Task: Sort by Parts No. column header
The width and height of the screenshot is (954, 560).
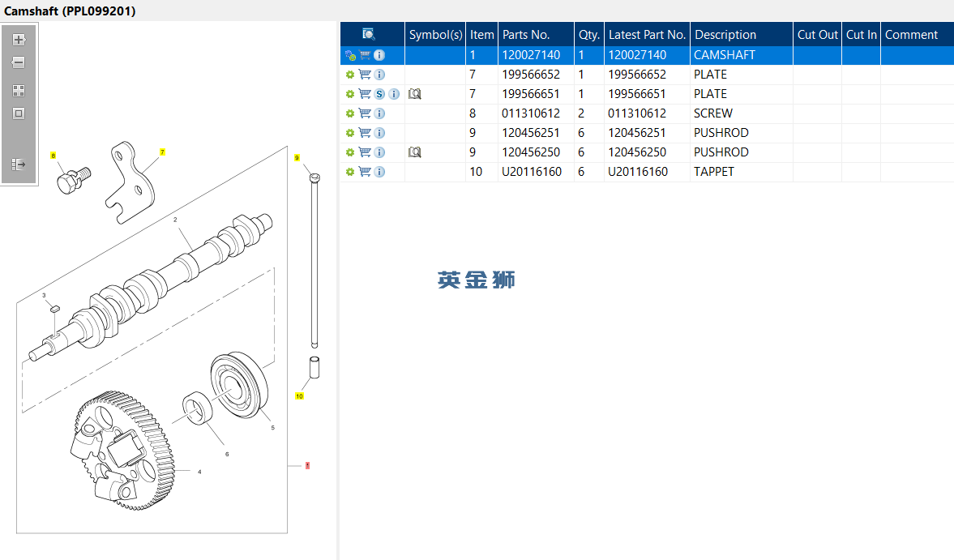Action: [536, 35]
